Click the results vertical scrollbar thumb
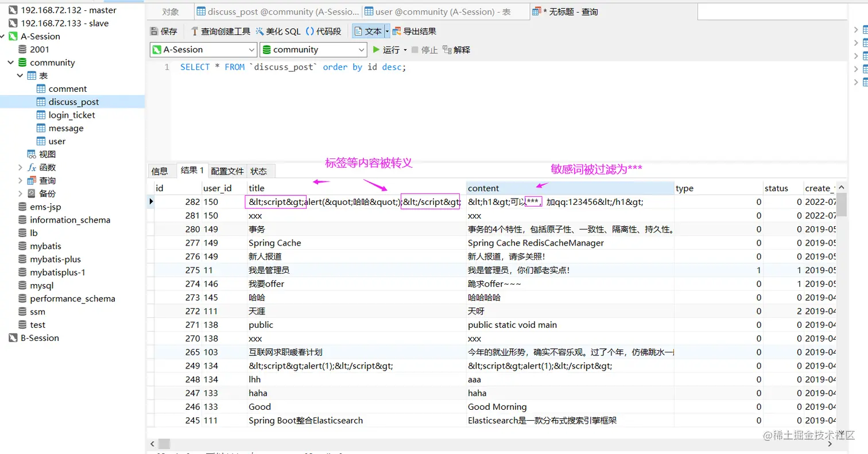 point(841,204)
